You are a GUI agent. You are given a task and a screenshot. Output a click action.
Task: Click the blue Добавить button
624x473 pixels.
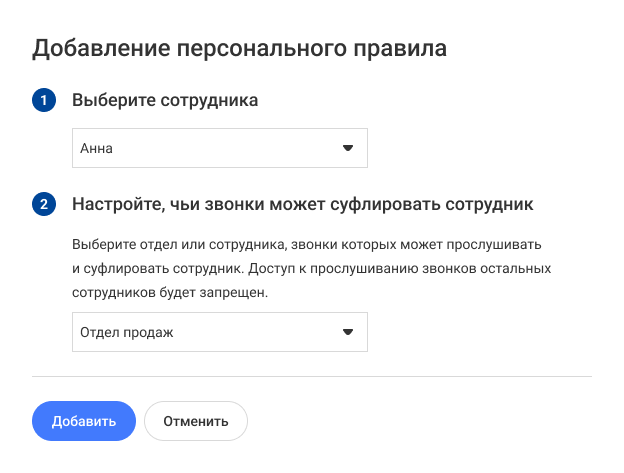(x=84, y=421)
